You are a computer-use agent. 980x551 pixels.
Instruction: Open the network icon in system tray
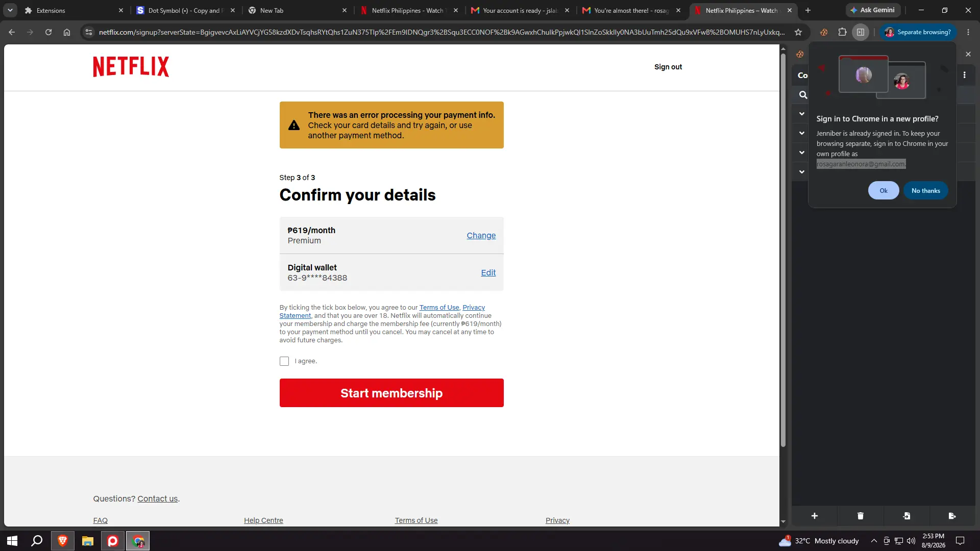point(899,541)
